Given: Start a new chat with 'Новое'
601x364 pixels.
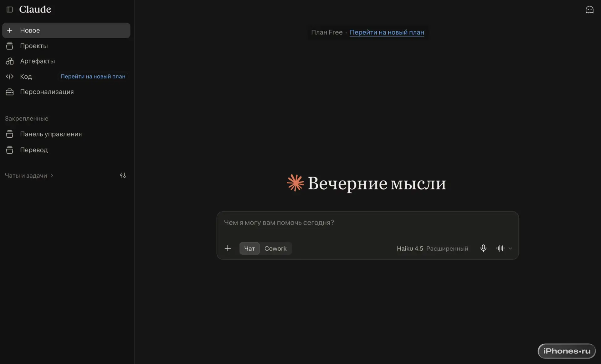Looking at the screenshot, I should coord(66,30).
